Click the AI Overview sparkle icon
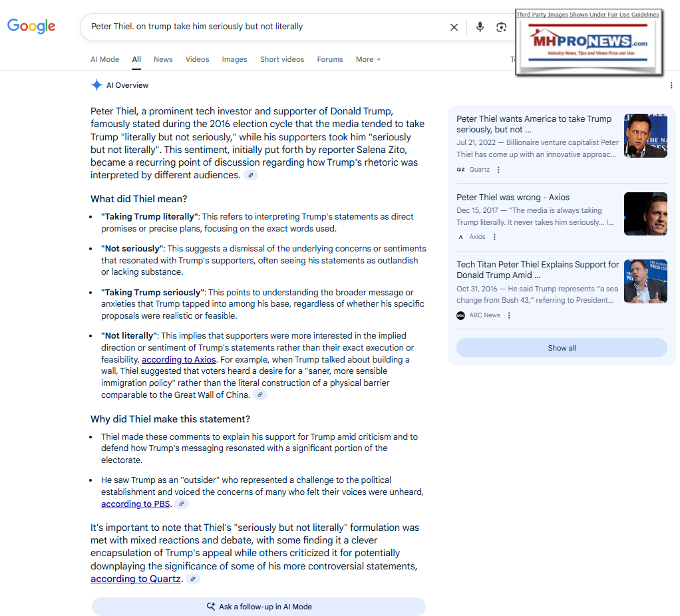This screenshot has height=616, width=680. pyautogui.click(x=96, y=85)
